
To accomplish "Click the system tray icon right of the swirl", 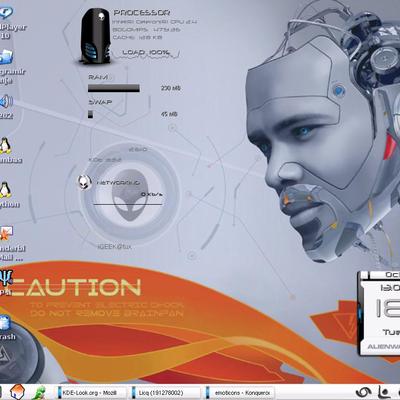I will click(384, 392).
